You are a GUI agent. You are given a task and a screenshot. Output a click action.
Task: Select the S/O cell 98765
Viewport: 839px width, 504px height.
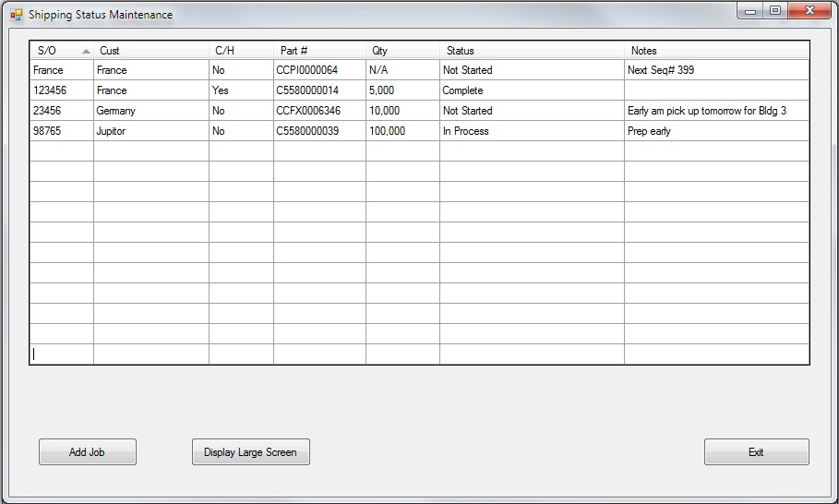pos(62,131)
